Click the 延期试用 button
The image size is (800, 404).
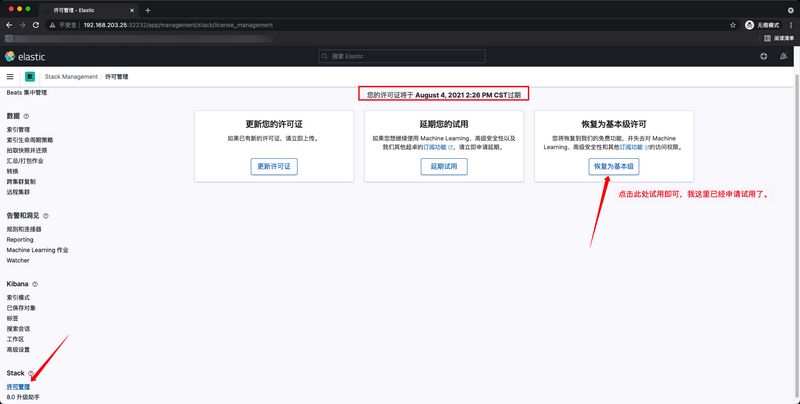tap(444, 166)
